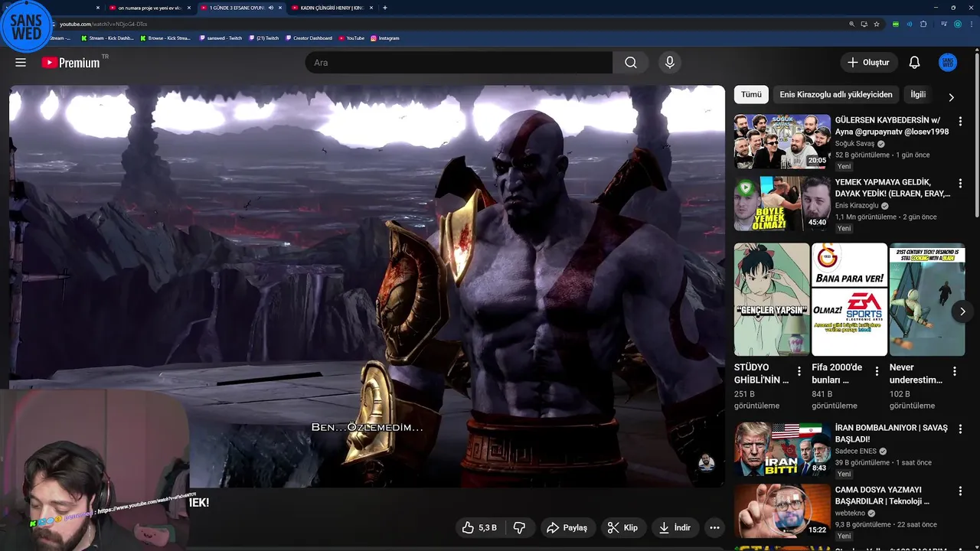Click the channel watermark in the video corner

point(706,463)
